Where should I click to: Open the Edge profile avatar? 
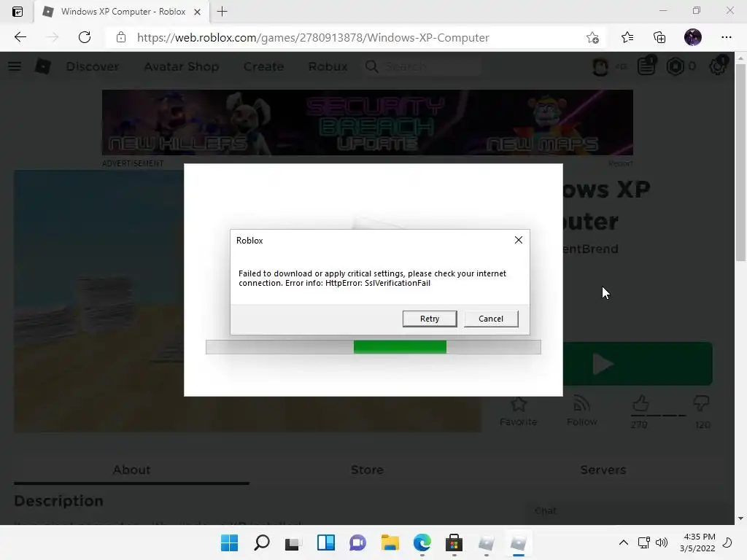693,37
